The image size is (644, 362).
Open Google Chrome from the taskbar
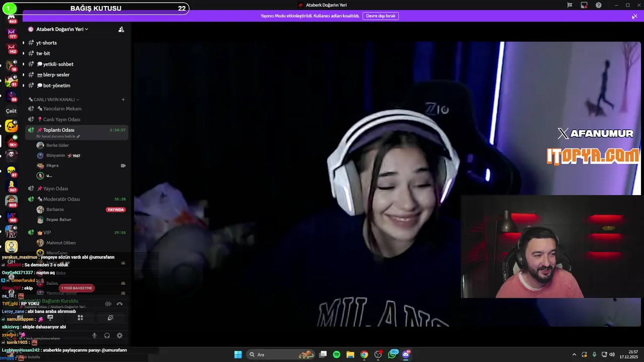pyautogui.click(x=364, y=354)
